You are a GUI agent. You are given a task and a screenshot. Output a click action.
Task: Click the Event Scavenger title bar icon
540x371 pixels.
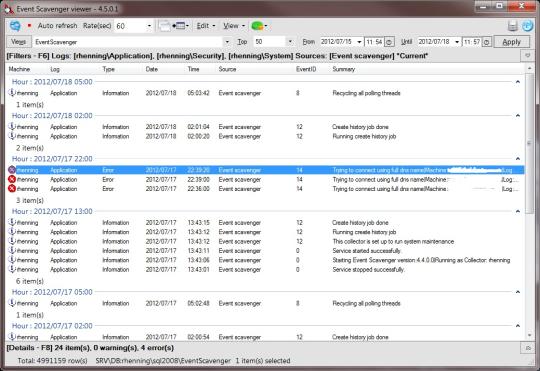coord(8,8)
